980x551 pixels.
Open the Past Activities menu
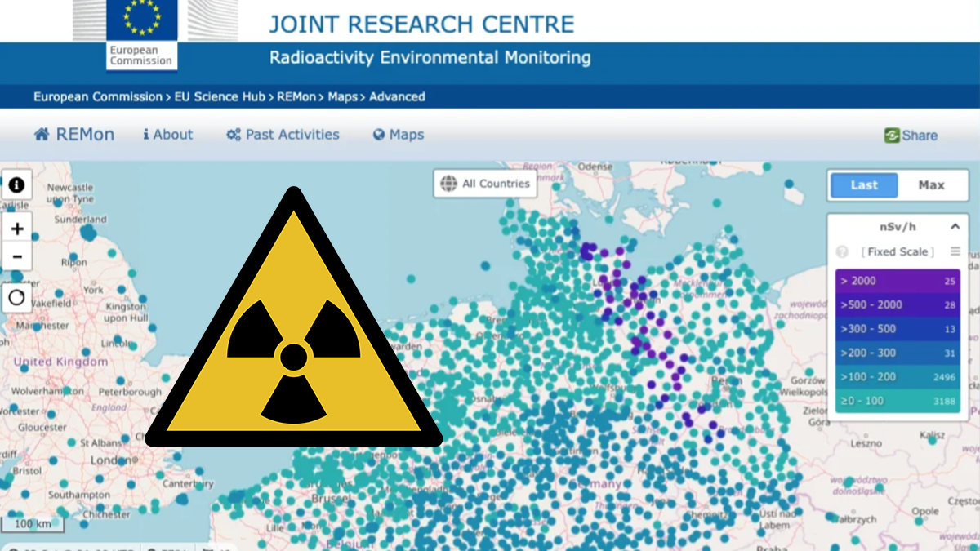point(283,135)
